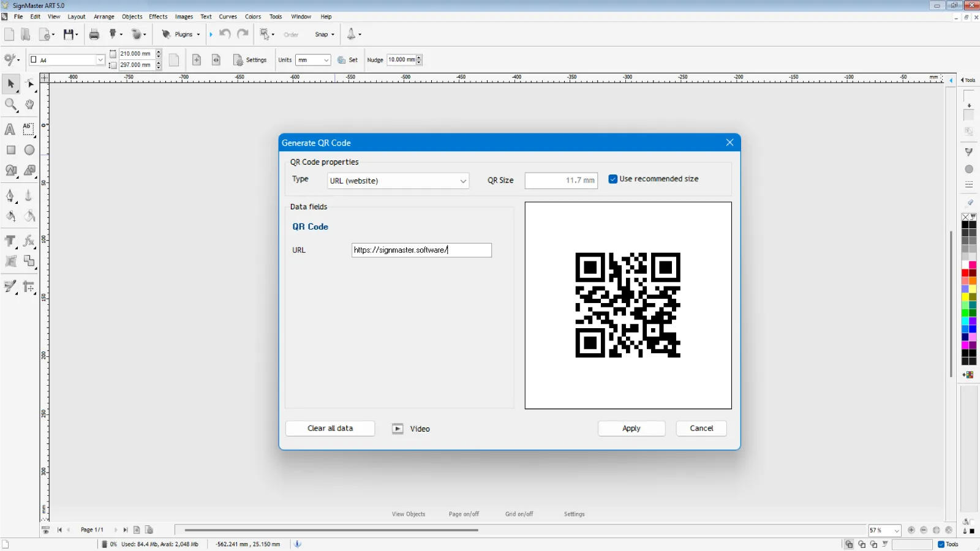Image resolution: width=980 pixels, height=551 pixels.
Task: Select the measure and dimension tool
Action: click(x=29, y=287)
